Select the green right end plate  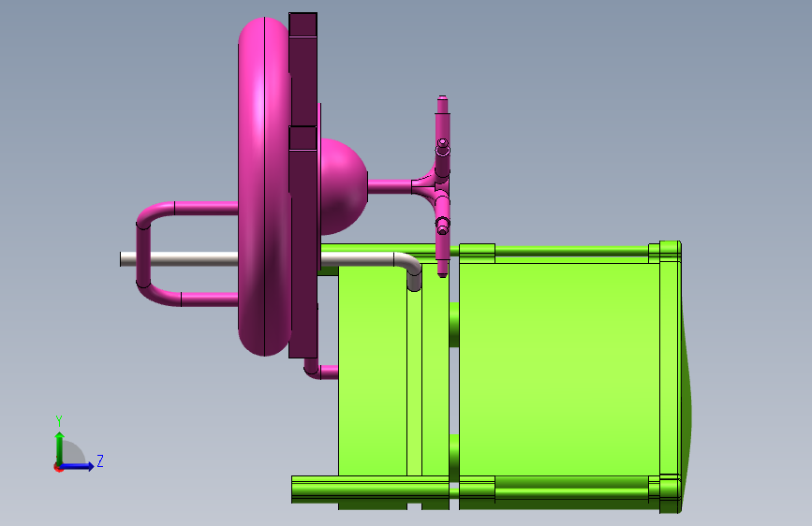point(670,377)
